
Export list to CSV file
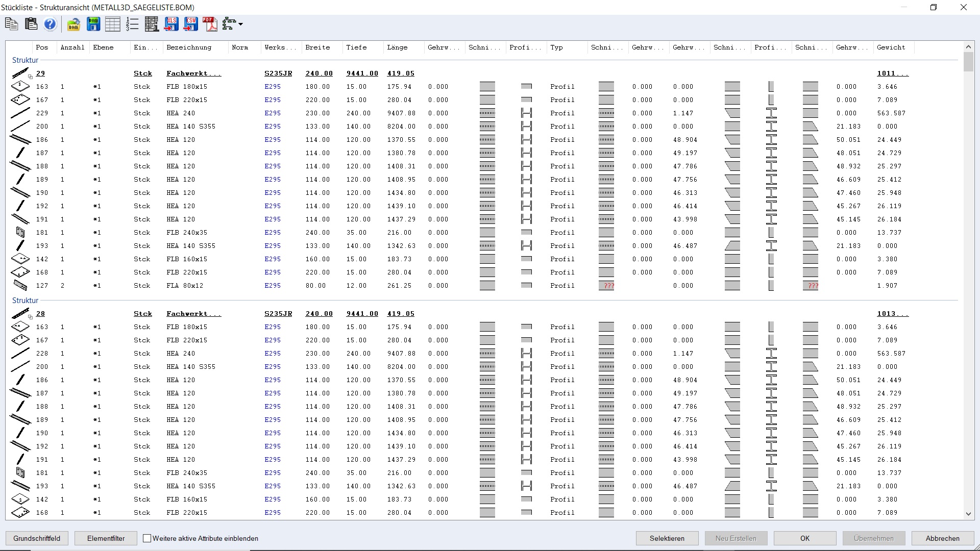[x=191, y=24]
